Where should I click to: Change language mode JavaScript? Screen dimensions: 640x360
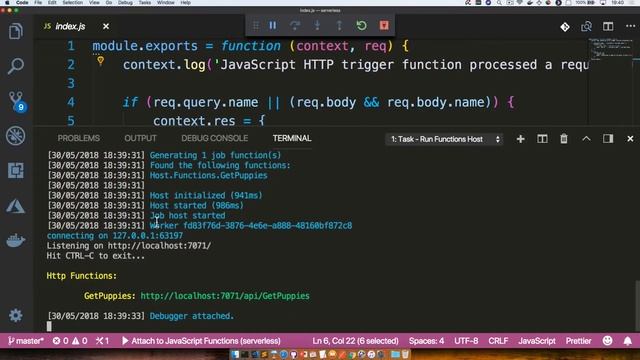537,341
